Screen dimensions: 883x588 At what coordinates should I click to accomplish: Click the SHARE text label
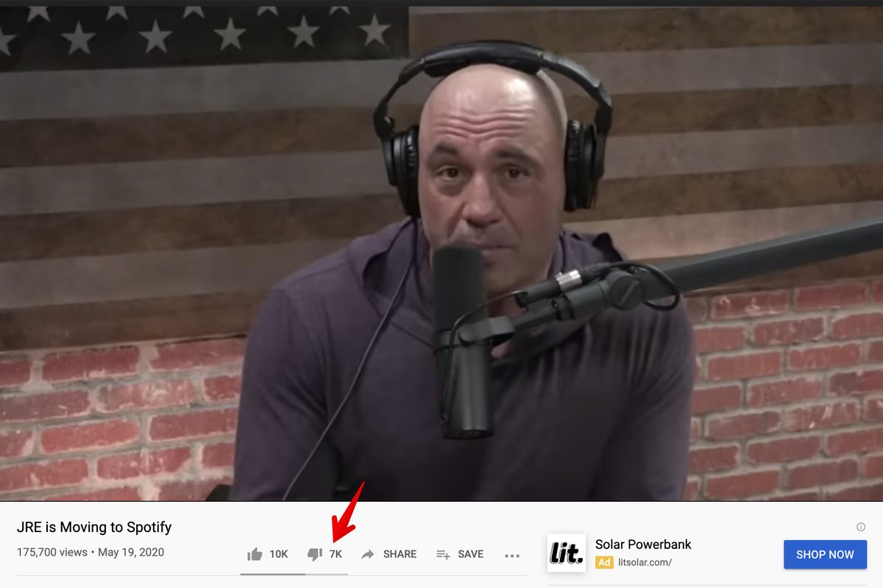coord(400,554)
